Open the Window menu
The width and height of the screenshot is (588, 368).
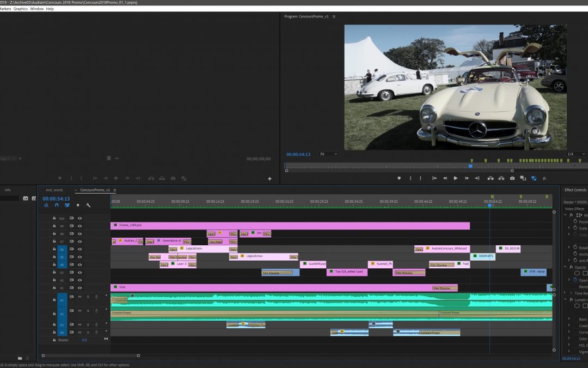coord(37,9)
